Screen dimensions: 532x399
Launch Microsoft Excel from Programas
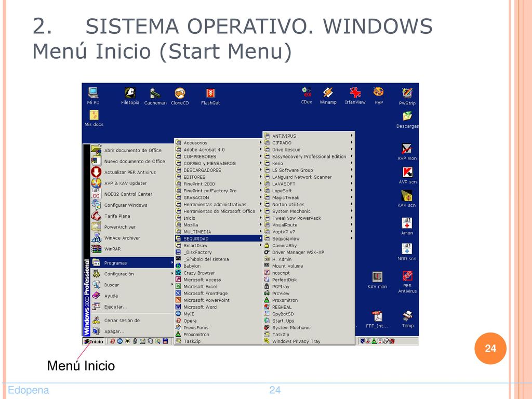[219, 286]
